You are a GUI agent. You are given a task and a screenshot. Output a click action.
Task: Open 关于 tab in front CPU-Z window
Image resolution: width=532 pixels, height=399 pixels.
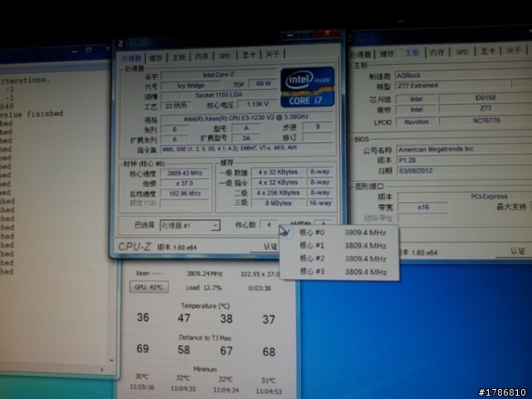273,54
